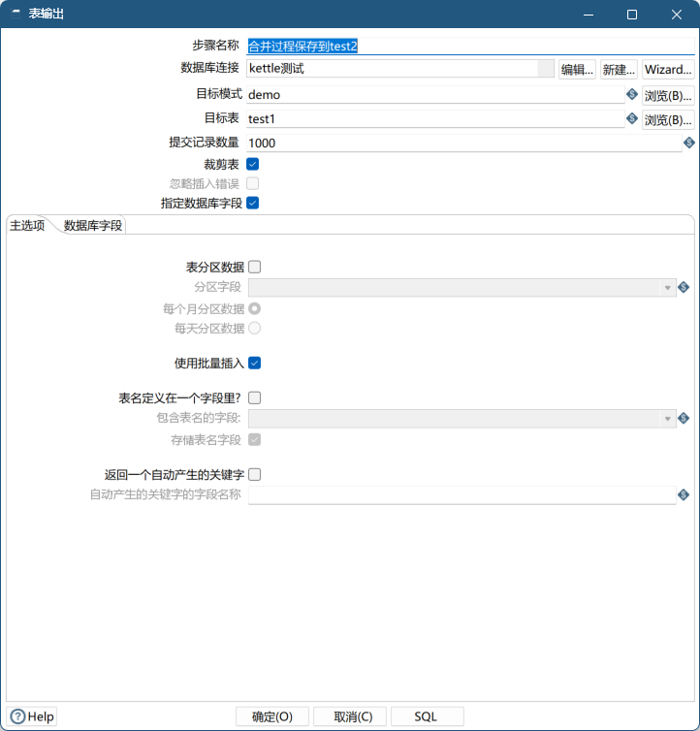Enable the 表分区数据 checkbox
The image size is (700, 731).
pyautogui.click(x=255, y=267)
